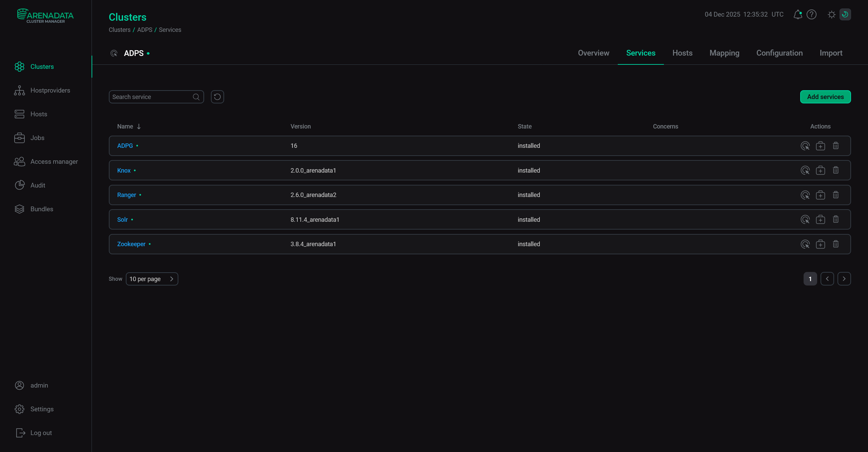The width and height of the screenshot is (868, 452).
Task: Open notifications via the bell icon
Action: tap(797, 15)
